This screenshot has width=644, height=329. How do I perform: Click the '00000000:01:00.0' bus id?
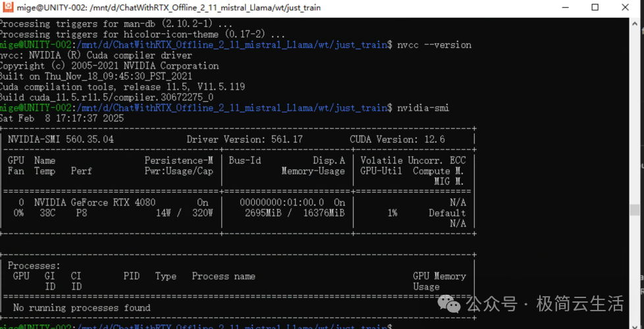[x=282, y=203]
